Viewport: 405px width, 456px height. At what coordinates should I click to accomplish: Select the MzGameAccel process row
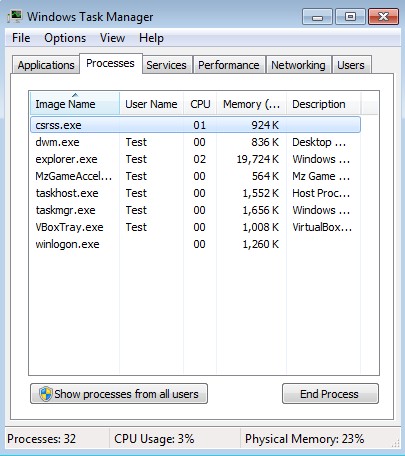[195, 176]
